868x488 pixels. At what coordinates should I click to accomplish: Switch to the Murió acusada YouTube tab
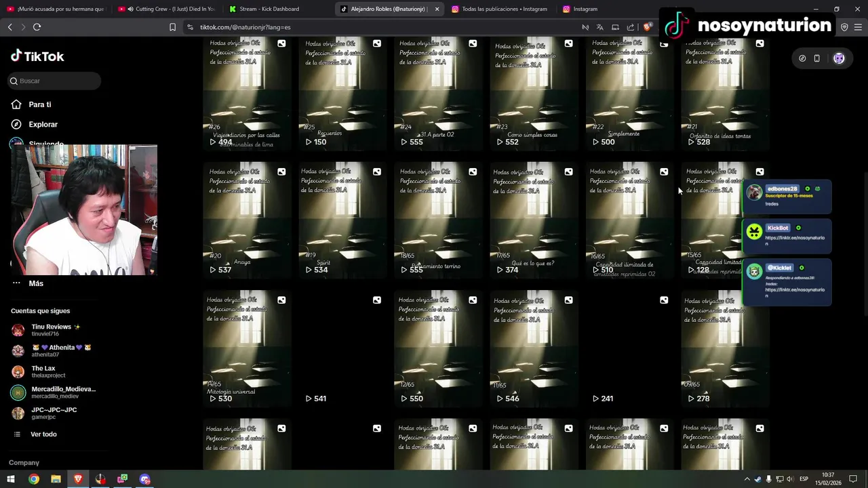[x=56, y=9]
